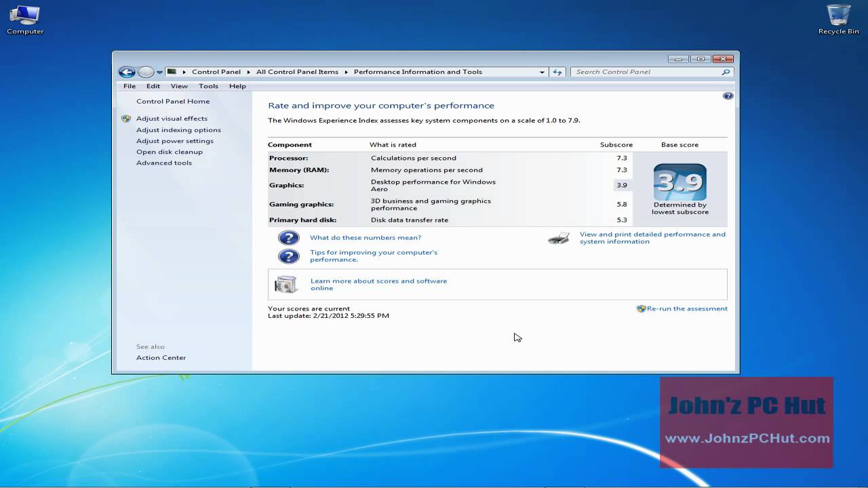Minimize the Control Panel window
The width and height of the screenshot is (868, 488).
(678, 59)
